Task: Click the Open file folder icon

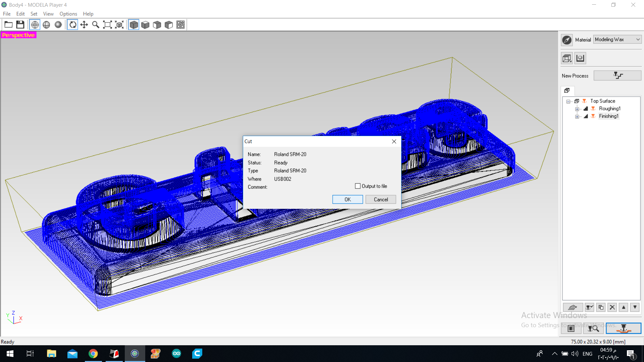Action: pos(8,24)
